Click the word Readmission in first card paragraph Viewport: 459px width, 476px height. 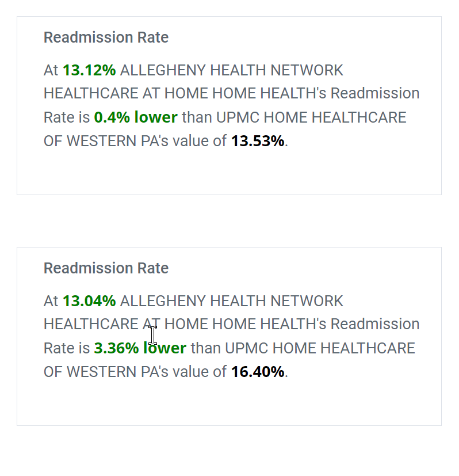coord(375,93)
